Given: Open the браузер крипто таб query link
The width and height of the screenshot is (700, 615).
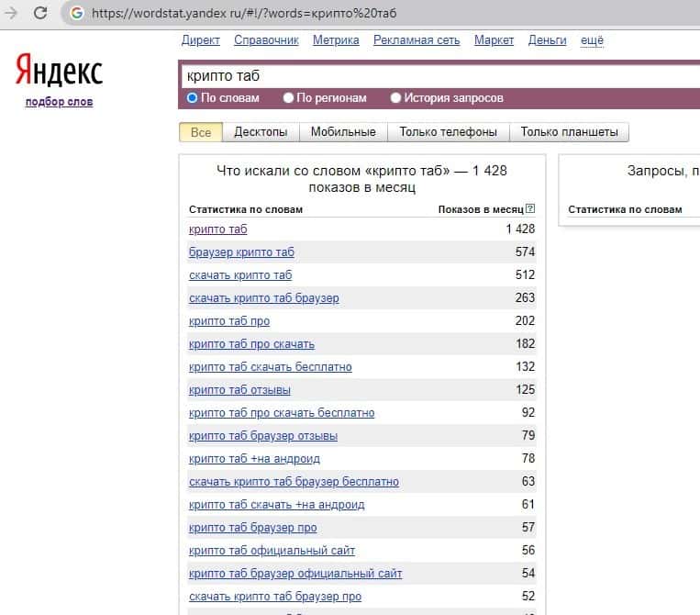Looking at the screenshot, I should [x=241, y=252].
